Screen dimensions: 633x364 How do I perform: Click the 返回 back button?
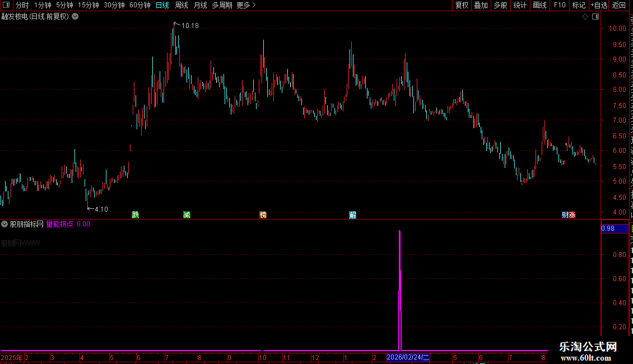point(619,5)
